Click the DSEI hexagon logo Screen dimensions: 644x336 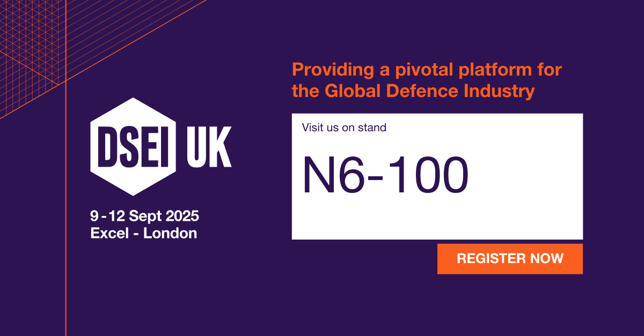[x=132, y=146]
